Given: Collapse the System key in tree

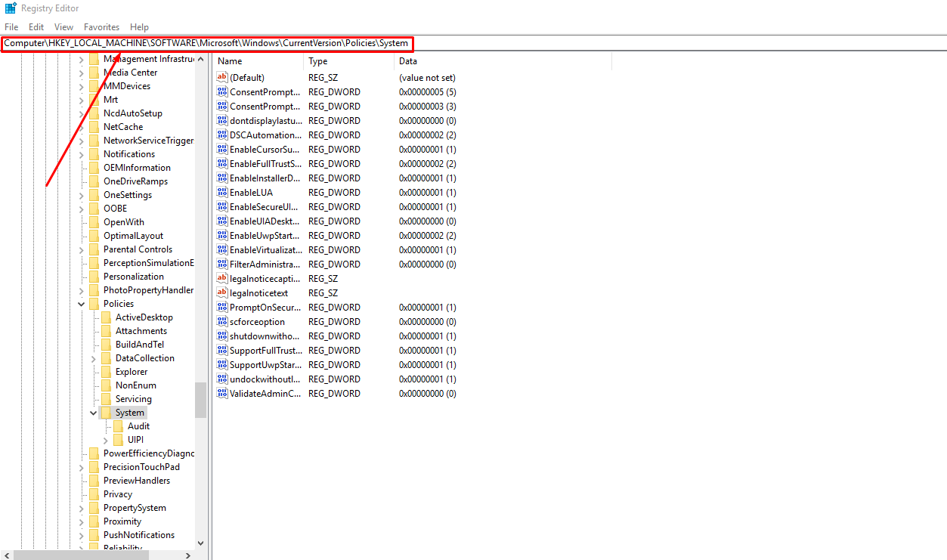Looking at the screenshot, I should coord(94,413).
